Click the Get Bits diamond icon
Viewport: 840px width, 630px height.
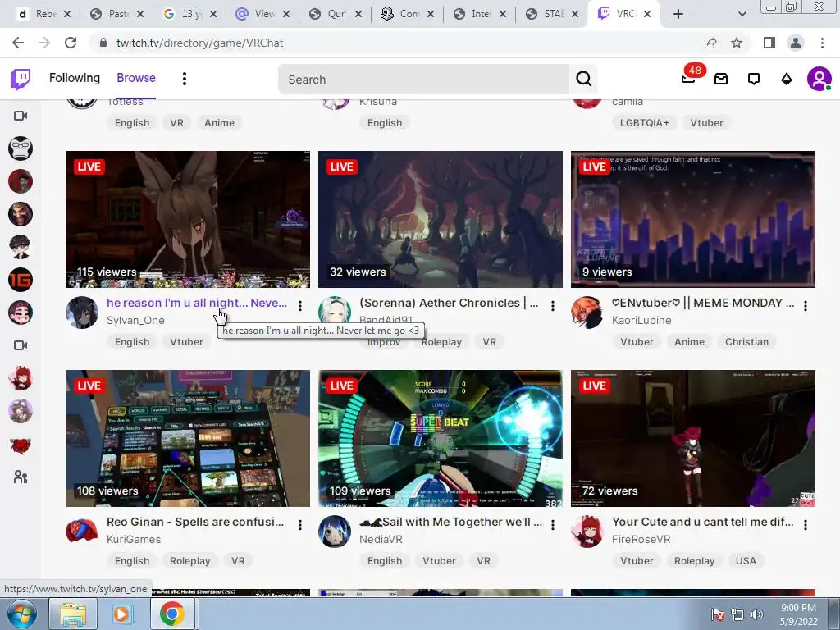click(787, 80)
